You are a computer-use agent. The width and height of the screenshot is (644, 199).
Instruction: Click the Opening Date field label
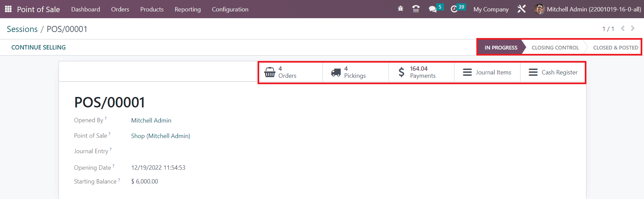(93, 168)
